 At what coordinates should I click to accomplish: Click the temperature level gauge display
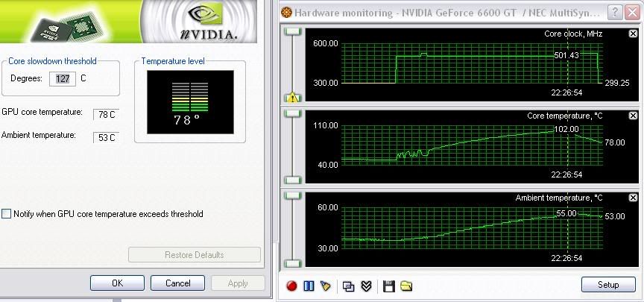click(190, 102)
